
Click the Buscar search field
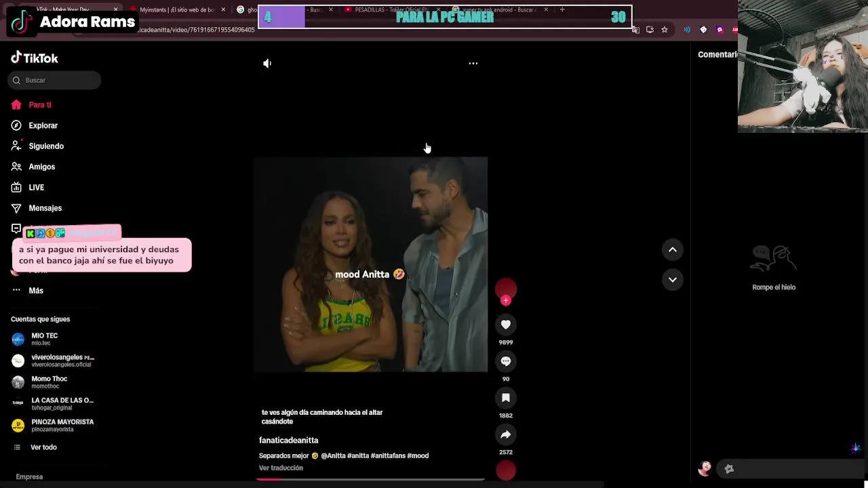click(54, 80)
